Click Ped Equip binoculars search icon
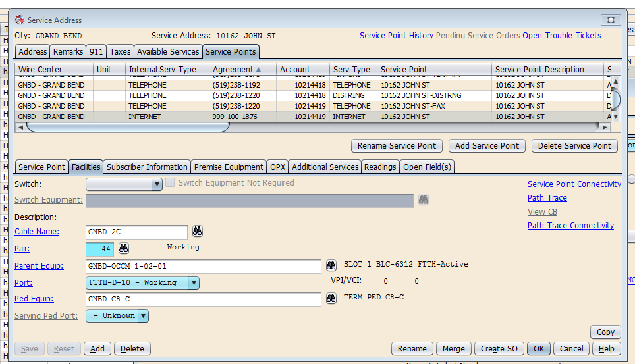Image resolution: width=635 pixels, height=364 pixels. pyautogui.click(x=331, y=299)
